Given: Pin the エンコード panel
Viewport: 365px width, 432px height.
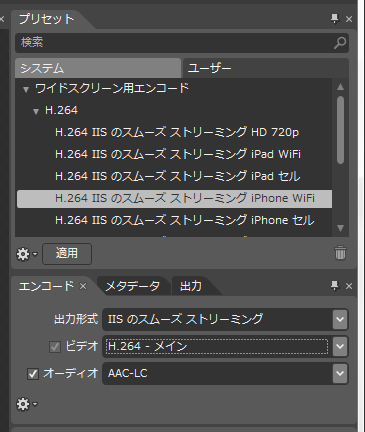Looking at the screenshot, I should click(x=334, y=286).
